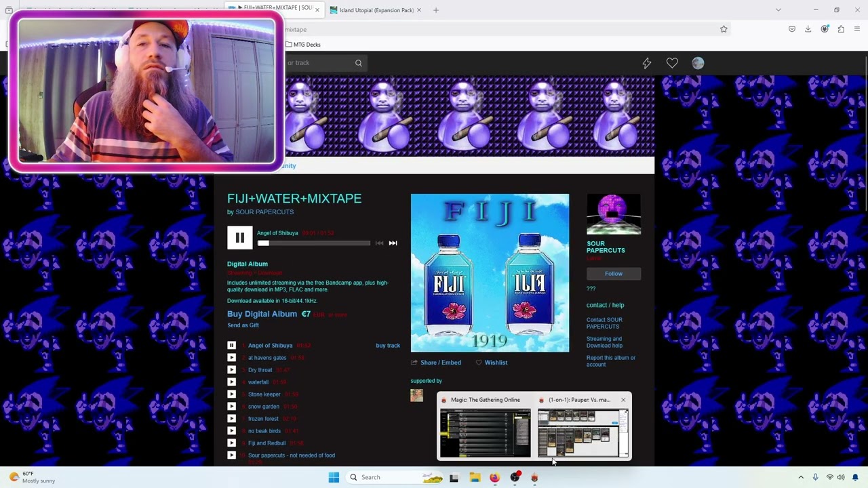
Task: Open File Explorer from taskbar
Action: [x=475, y=478]
